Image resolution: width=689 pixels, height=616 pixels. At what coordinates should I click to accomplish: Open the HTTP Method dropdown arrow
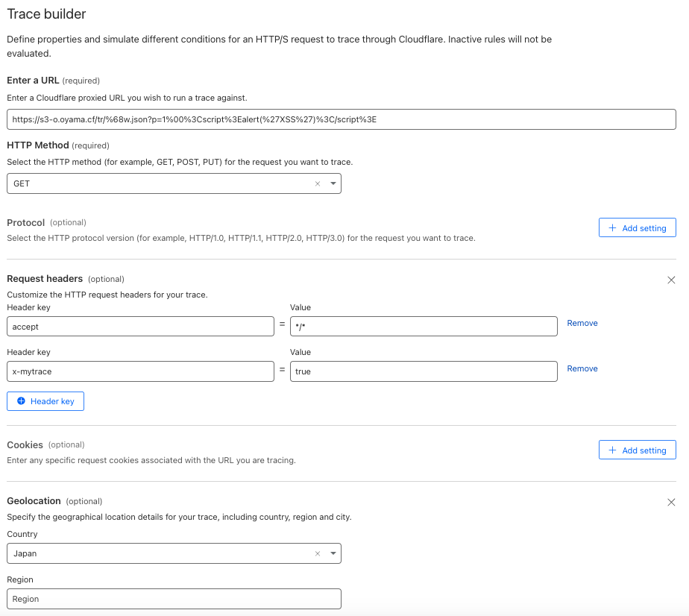point(333,183)
